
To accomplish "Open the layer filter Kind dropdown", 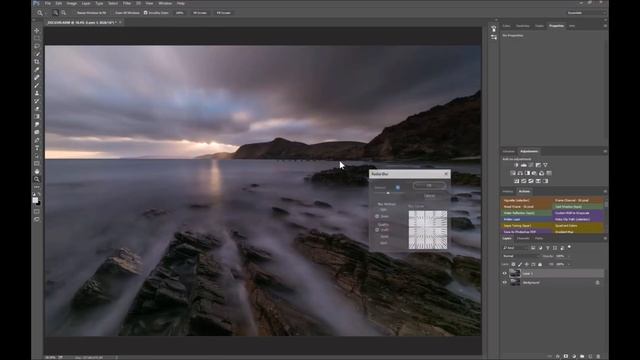I will (x=516, y=248).
